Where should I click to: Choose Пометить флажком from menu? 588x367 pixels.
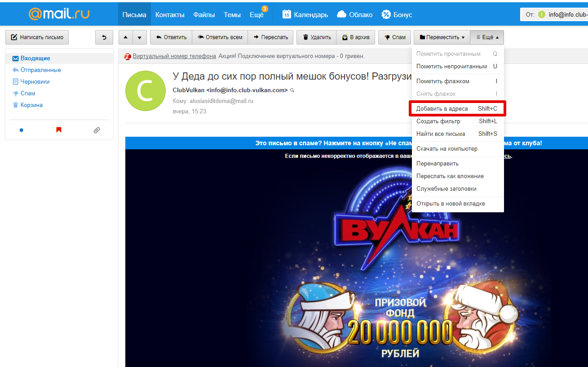(x=458, y=81)
